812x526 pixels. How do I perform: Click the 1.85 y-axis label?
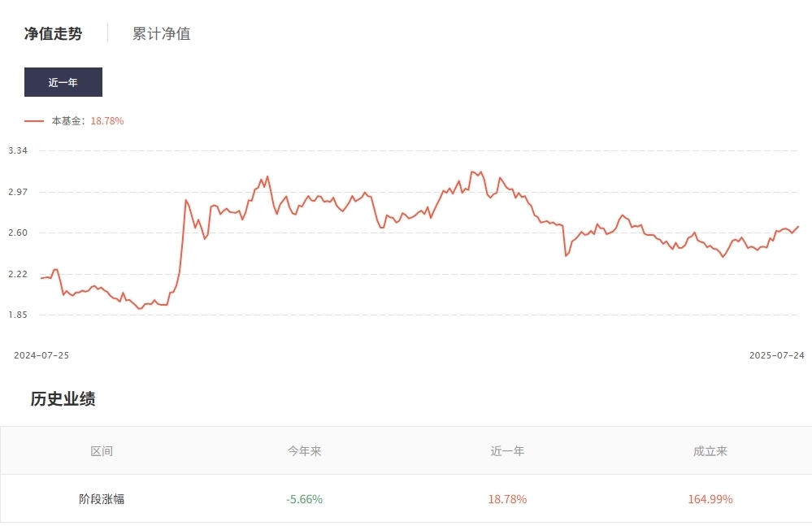[x=18, y=315]
